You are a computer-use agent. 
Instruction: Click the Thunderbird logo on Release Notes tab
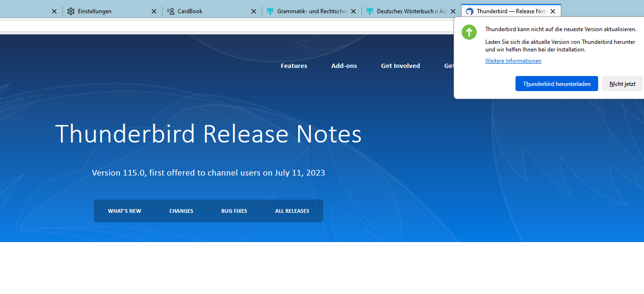pos(470,11)
